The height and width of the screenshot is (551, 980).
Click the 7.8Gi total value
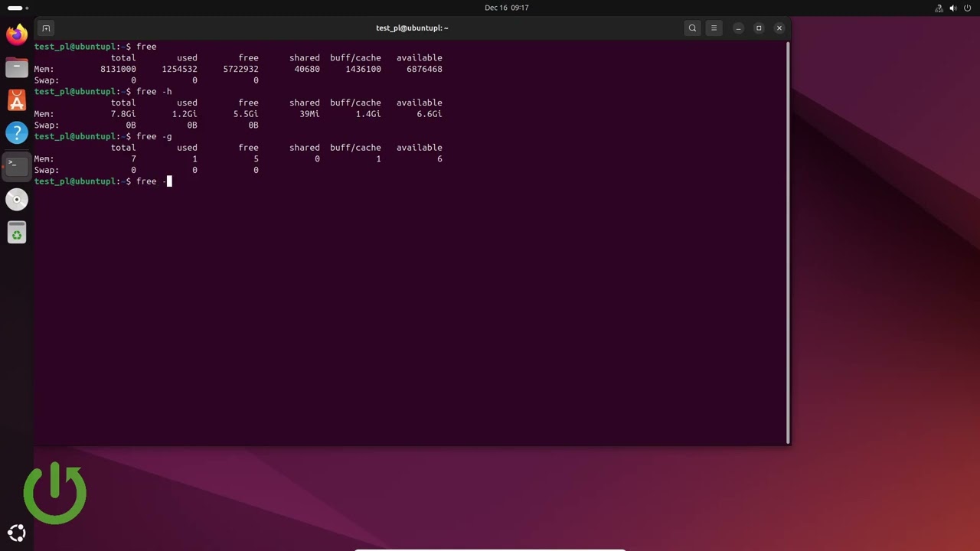[x=123, y=114]
